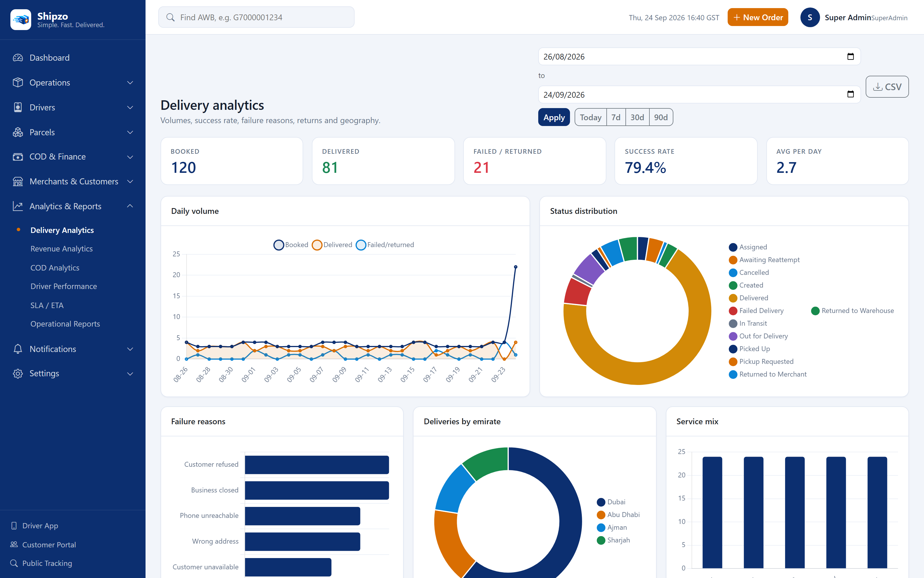This screenshot has height=578, width=924.
Task: Click the Drivers badge icon
Action: (x=18, y=108)
